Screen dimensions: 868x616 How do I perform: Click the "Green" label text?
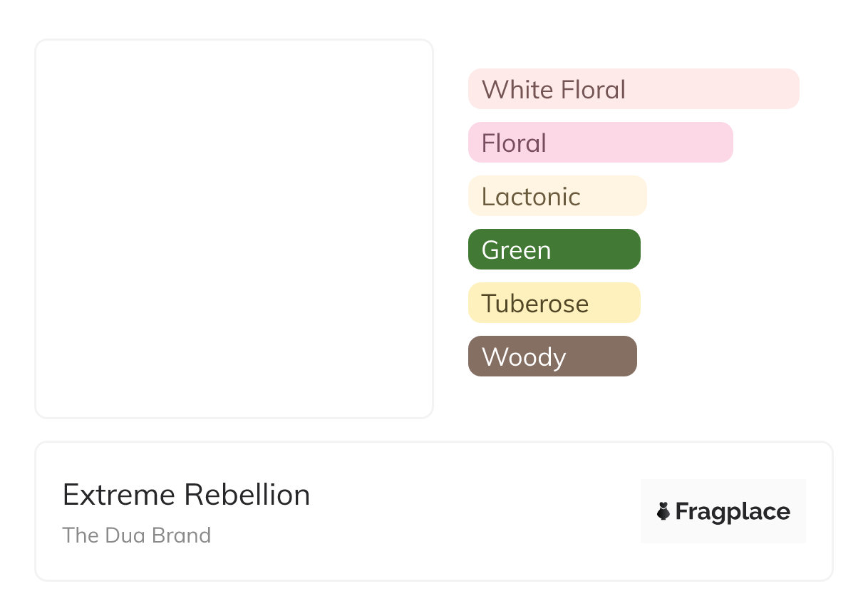[x=516, y=250]
